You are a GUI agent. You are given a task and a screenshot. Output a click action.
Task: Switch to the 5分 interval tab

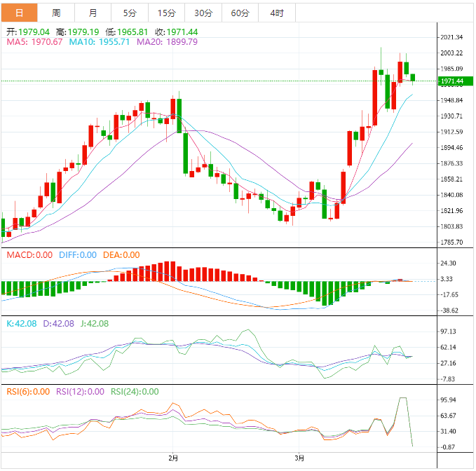click(130, 13)
